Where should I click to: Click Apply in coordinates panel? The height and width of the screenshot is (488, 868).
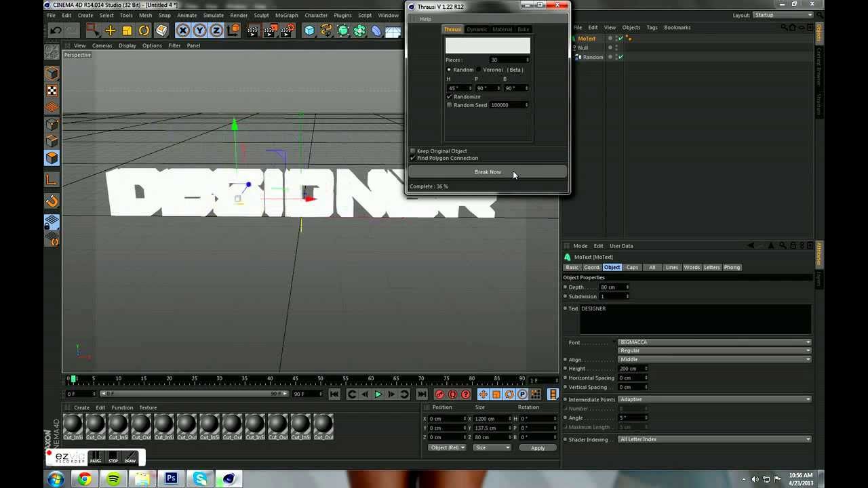click(x=538, y=448)
